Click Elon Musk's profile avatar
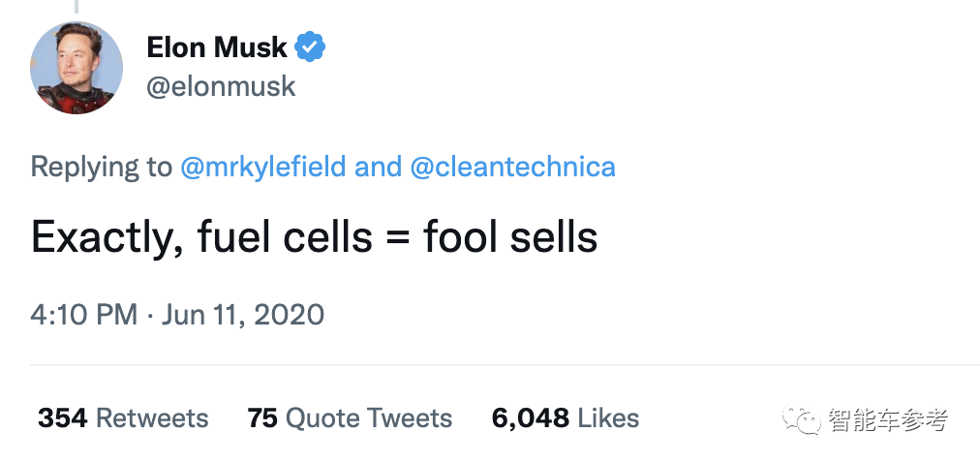 pos(77,67)
